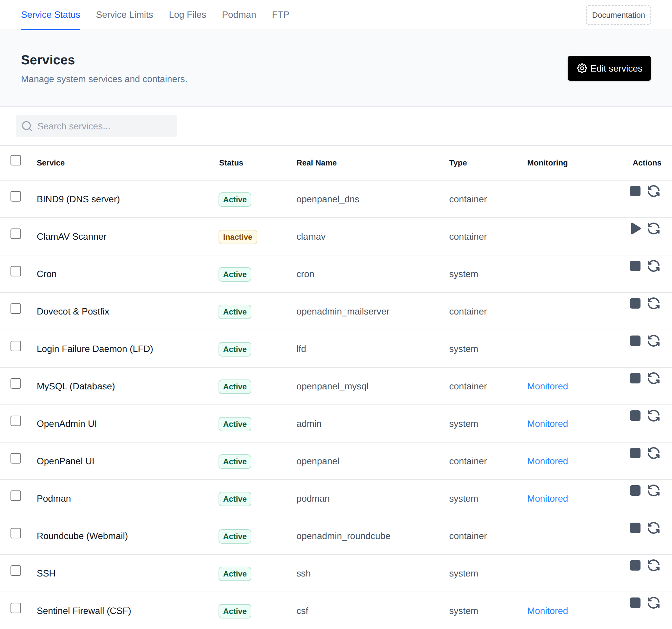Viewport: 672px width, 629px height.
Task: Click Monitored link for Sentinel Firewall (CSF)
Action: point(547,611)
